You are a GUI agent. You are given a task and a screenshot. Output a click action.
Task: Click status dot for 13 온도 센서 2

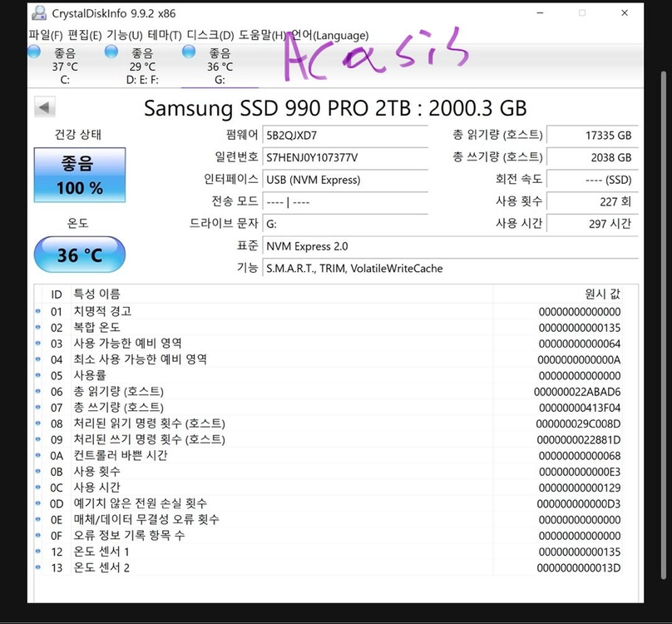[38, 567]
